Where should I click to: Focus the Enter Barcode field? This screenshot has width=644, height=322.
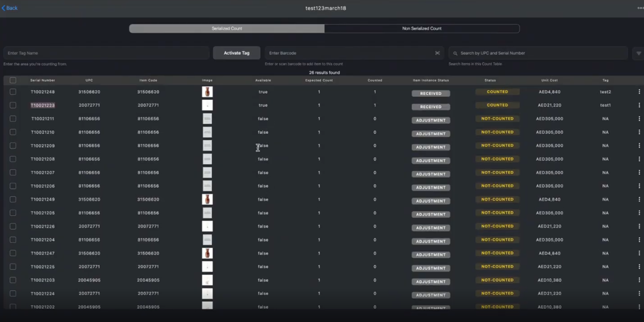354,53
